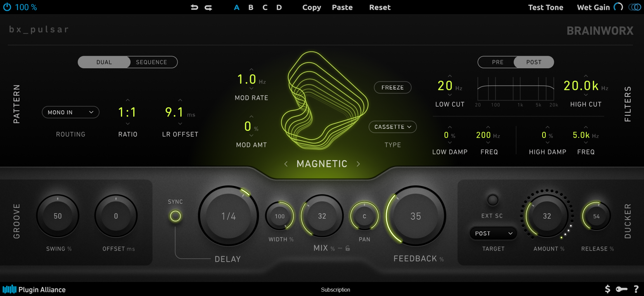Increase LOW CUT frequency up arrow
Viewport: 644px width, 296px height.
tap(450, 76)
